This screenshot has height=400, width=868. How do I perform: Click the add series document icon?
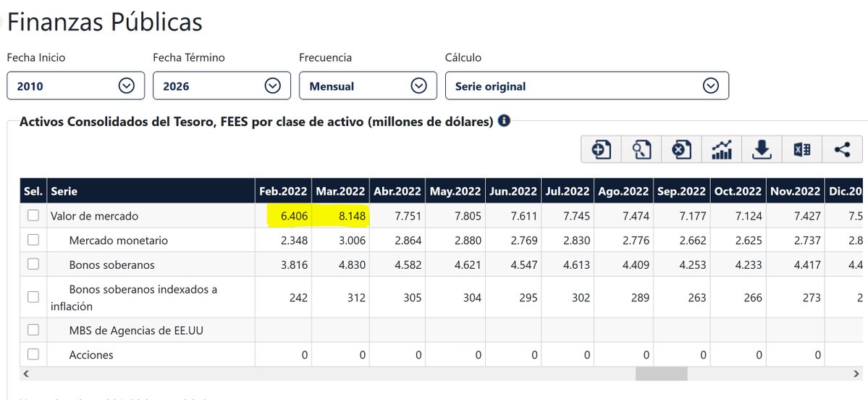(601, 149)
